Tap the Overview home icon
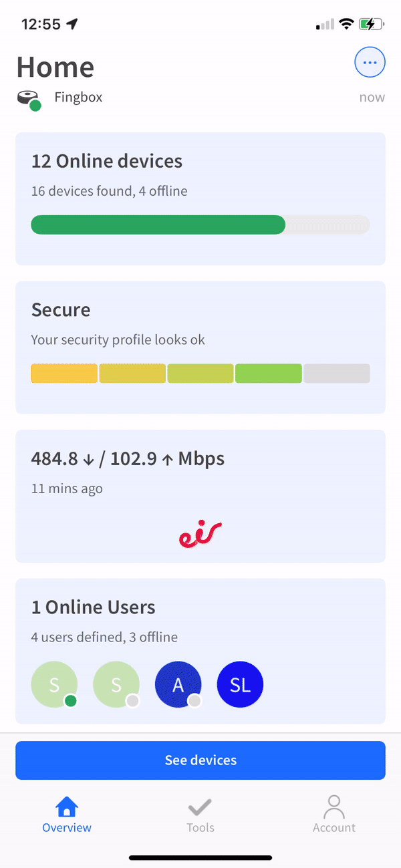 [67, 808]
